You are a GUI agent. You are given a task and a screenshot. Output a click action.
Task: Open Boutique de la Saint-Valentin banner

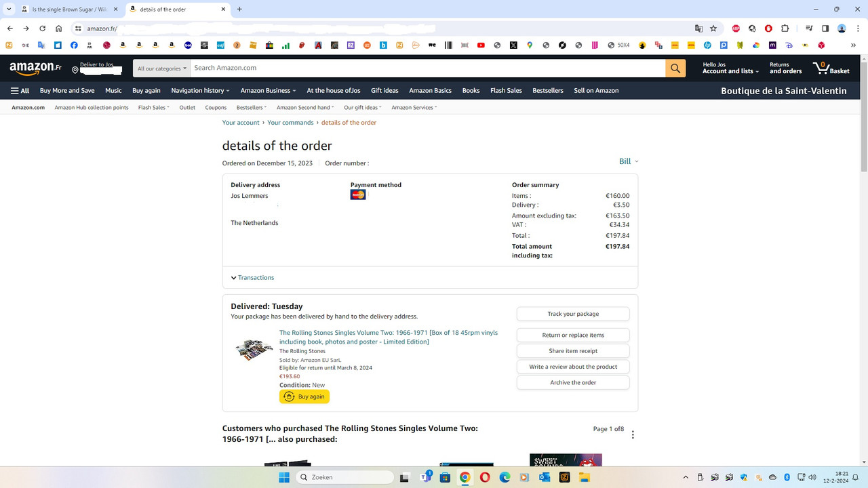pos(783,90)
